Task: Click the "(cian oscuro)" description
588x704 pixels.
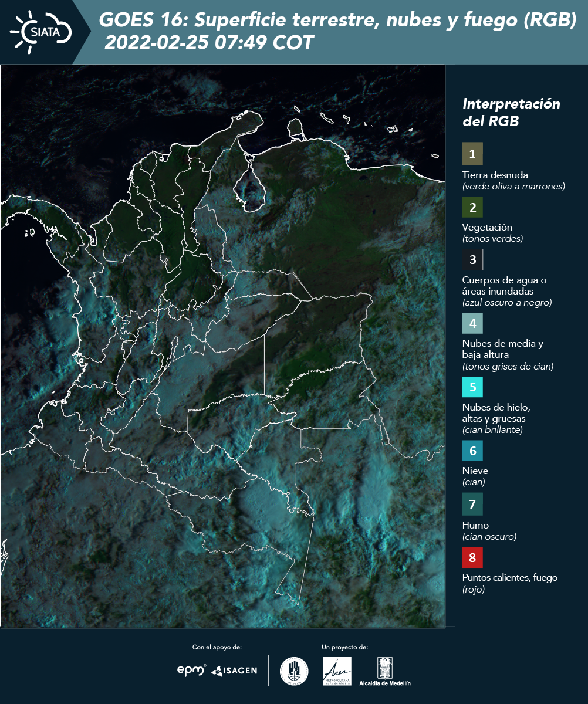Action: pyautogui.click(x=489, y=536)
